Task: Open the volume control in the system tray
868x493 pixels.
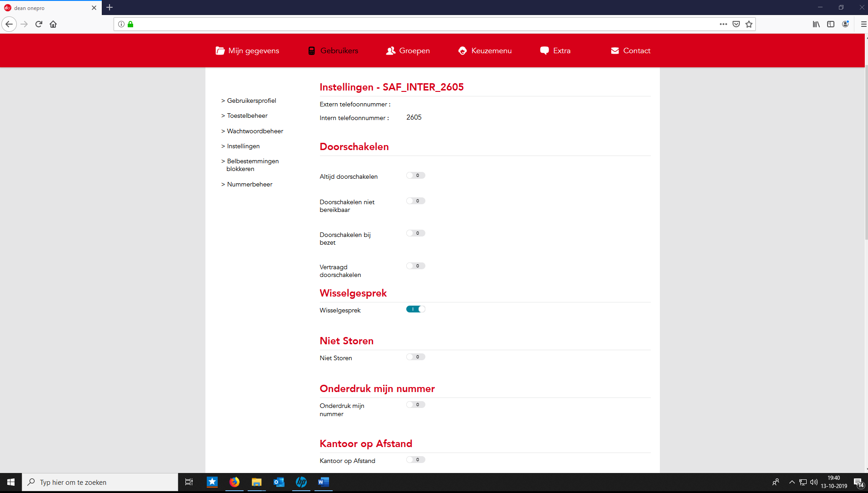Action: click(814, 482)
